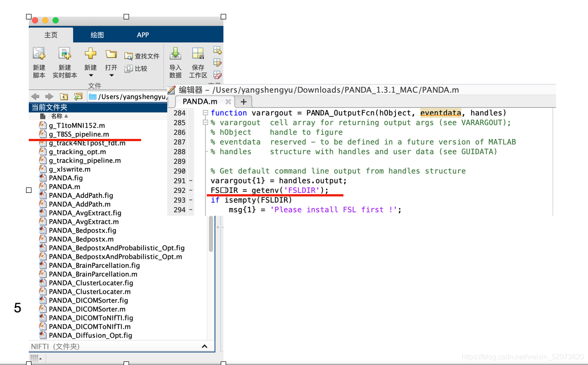Viewport: 588px width, 365px height.
Task: Add a new editor tab with plus
Action: 244,102
